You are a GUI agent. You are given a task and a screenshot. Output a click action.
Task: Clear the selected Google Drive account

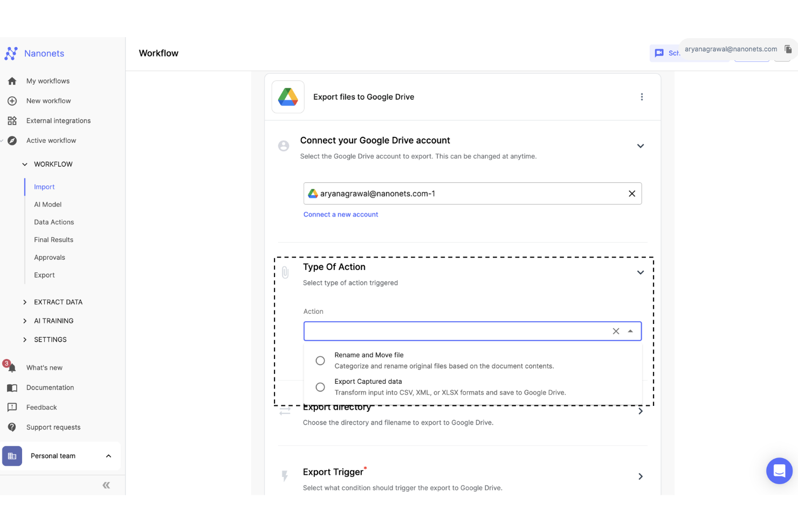click(x=632, y=194)
